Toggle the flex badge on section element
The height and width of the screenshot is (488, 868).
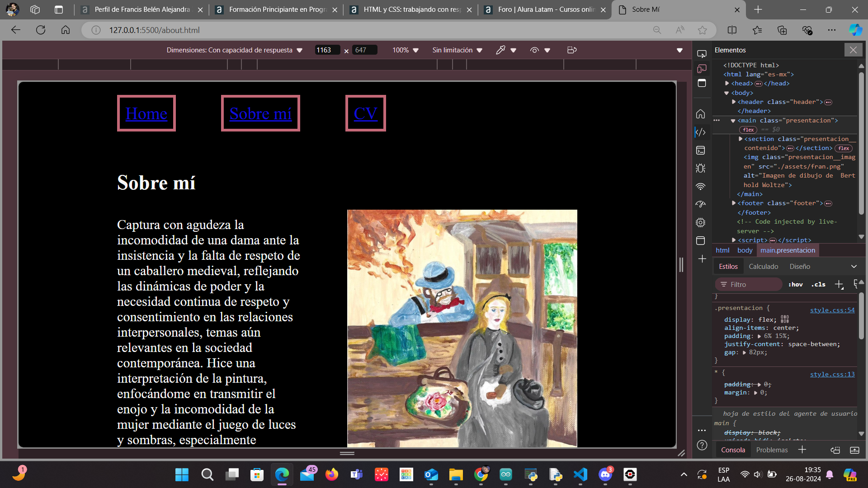[844, 148]
